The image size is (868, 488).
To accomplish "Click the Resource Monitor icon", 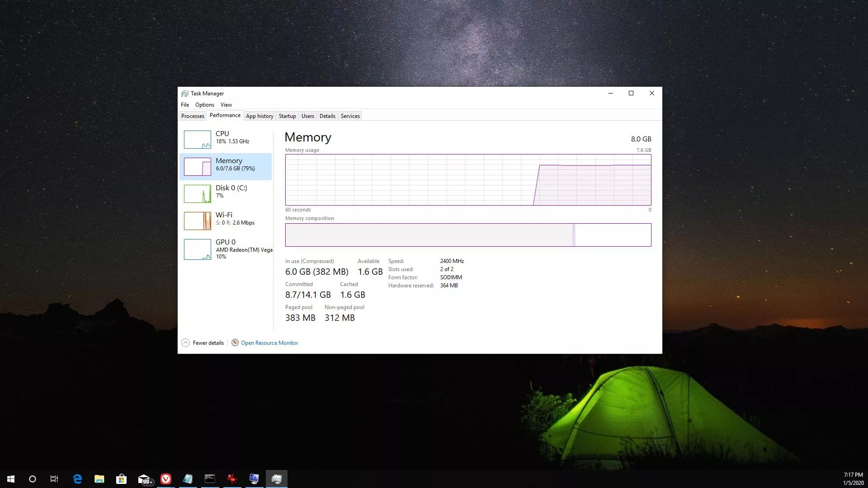I will [235, 343].
